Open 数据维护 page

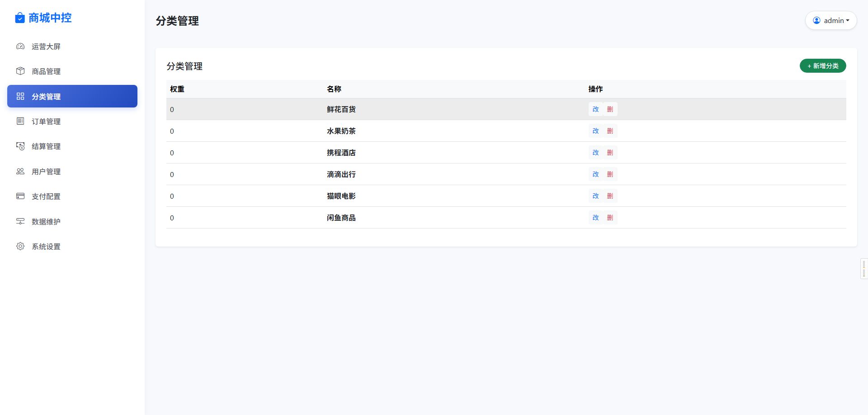pyautogui.click(x=72, y=221)
